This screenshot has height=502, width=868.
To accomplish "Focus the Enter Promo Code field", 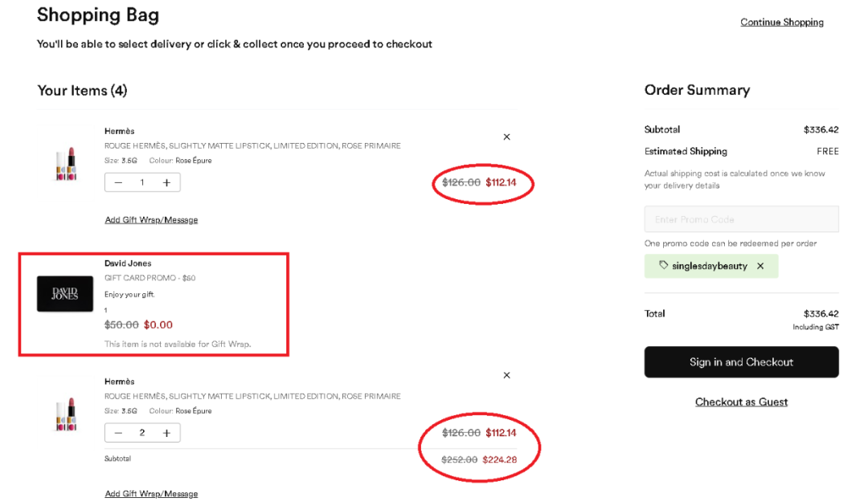I will (x=741, y=219).
